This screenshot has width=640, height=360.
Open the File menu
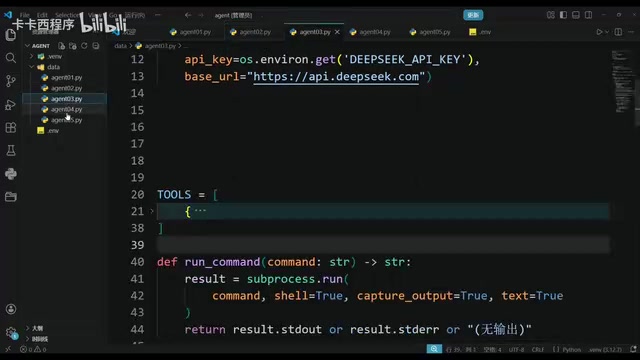point(24,15)
